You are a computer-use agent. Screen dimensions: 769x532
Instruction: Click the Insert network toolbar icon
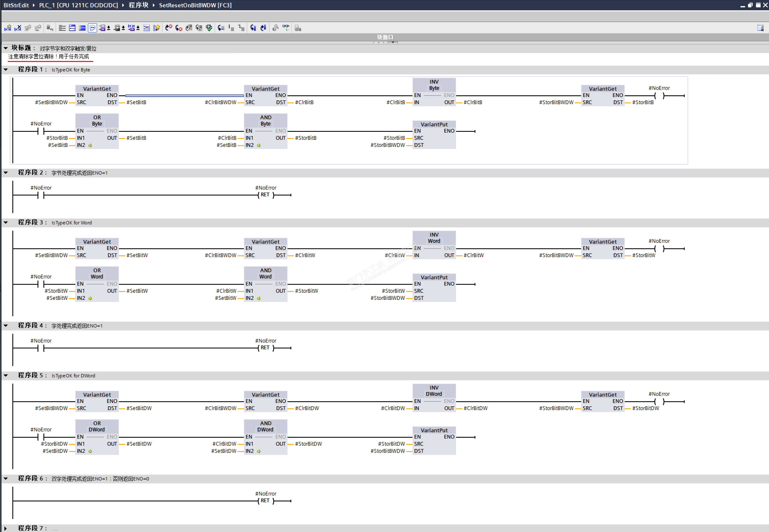coord(8,28)
